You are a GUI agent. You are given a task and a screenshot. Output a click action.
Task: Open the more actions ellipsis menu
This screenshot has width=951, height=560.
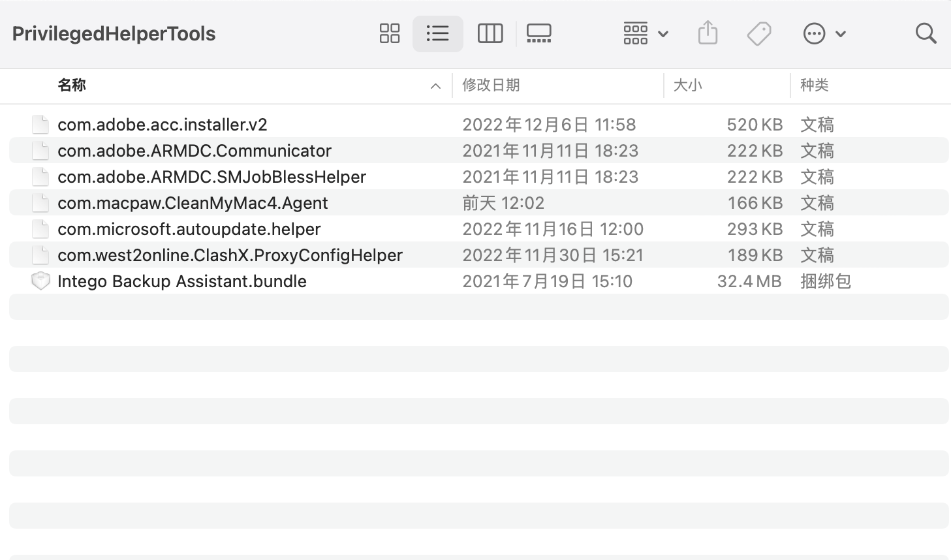tap(824, 33)
